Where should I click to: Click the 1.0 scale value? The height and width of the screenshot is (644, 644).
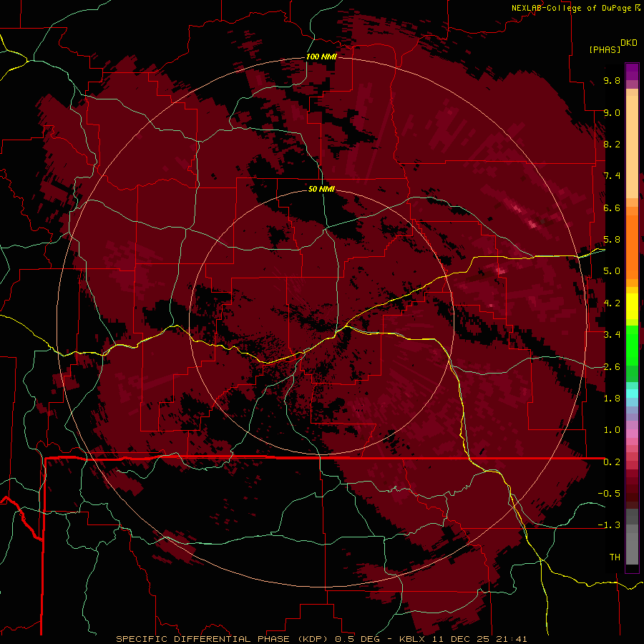(x=612, y=430)
